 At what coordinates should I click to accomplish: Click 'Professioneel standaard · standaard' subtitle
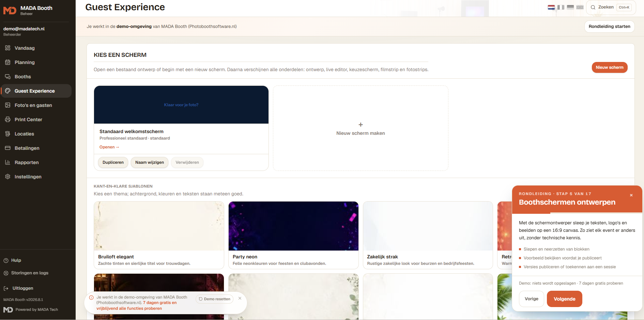coord(135,138)
